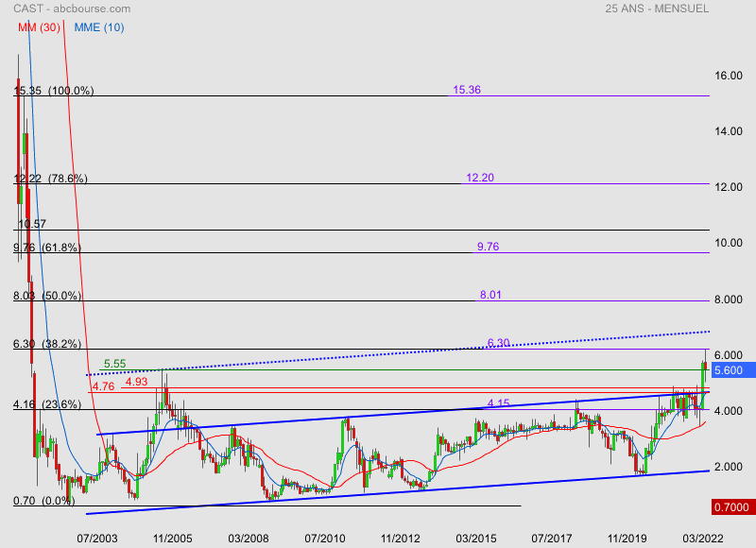This screenshot has height=548, width=756.
Task: Click the 07/2003 date on time axis
Action: (95, 538)
